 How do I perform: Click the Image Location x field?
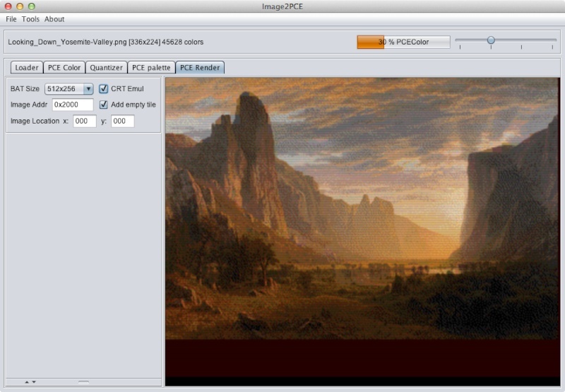pos(85,121)
